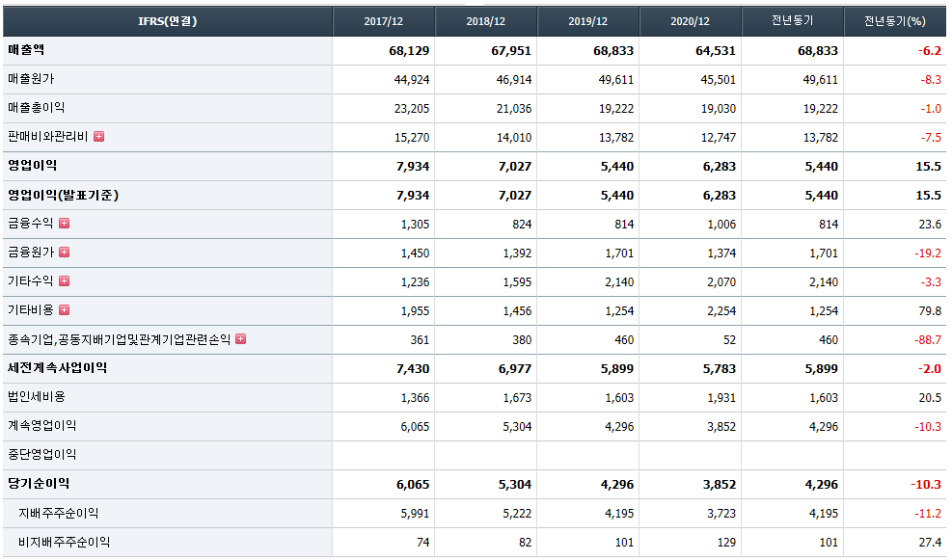Click 매출총이익 2017/12 value 23,205
The image size is (952, 560).
click(x=412, y=109)
